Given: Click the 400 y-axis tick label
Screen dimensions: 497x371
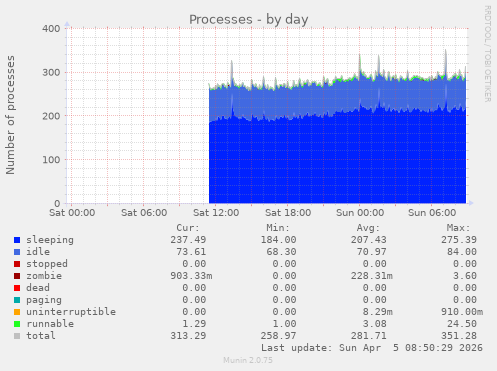Looking at the screenshot, I should click(51, 29).
